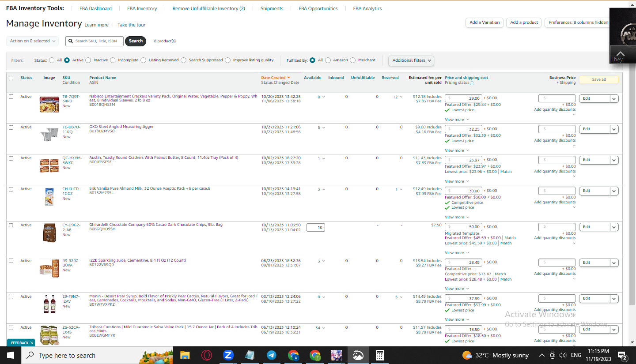The image size is (636, 364).
Task: Open the Nabisco crackers product image
Action: click(x=49, y=105)
